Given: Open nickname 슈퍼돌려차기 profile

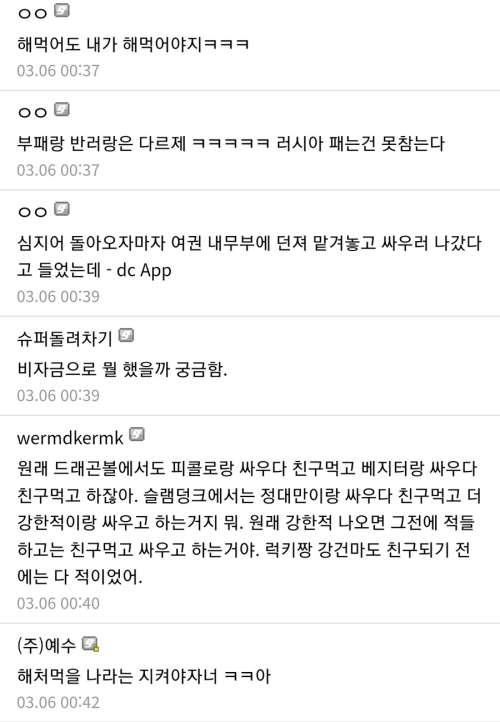Looking at the screenshot, I should [64, 339].
